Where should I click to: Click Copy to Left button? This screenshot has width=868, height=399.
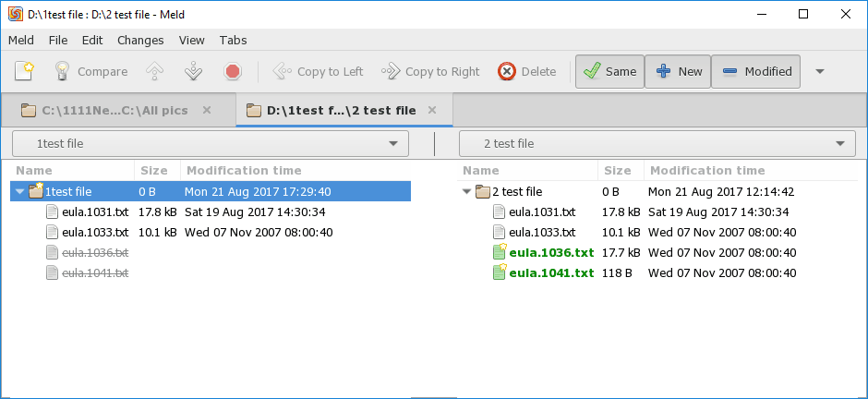319,71
